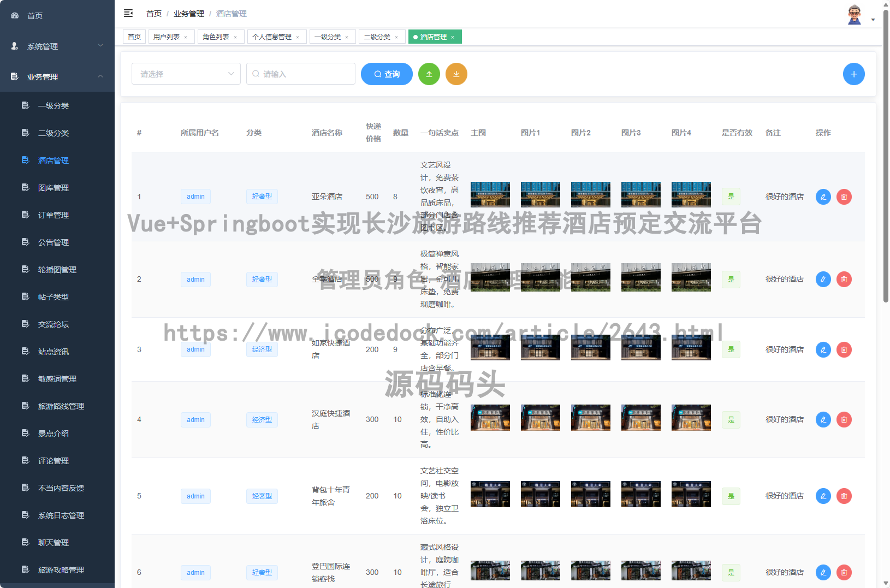
Task: Expand the 系统管理 sidebar menu
Action: tap(57, 46)
